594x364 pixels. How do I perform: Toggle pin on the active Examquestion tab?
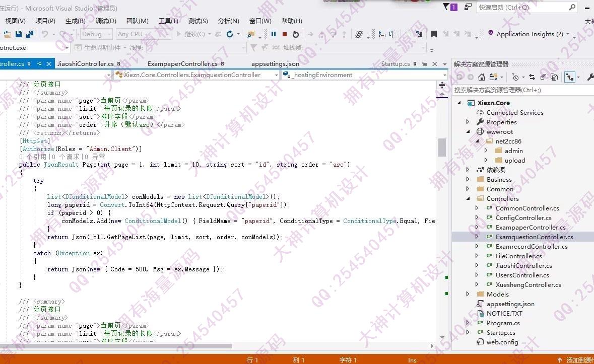tap(39, 64)
